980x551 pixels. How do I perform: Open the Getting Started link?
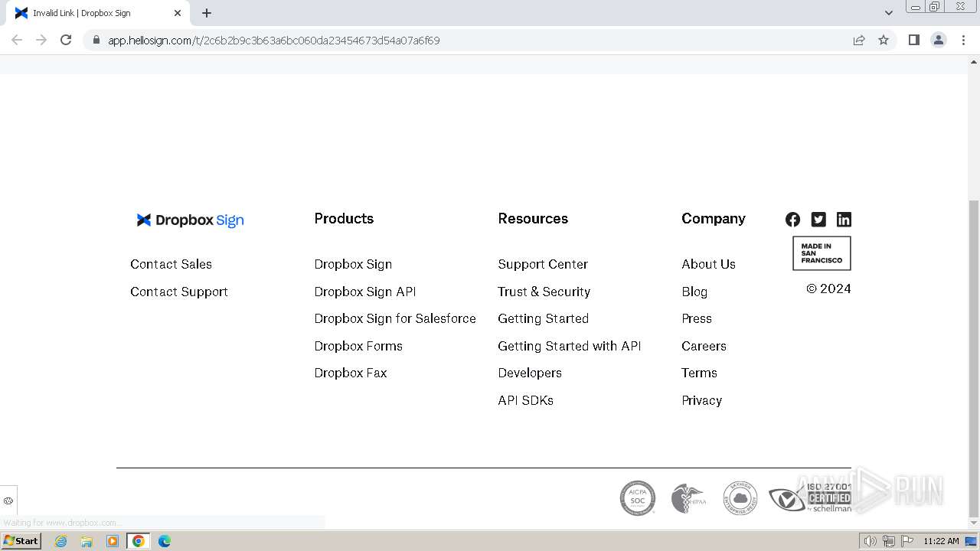pyautogui.click(x=544, y=318)
